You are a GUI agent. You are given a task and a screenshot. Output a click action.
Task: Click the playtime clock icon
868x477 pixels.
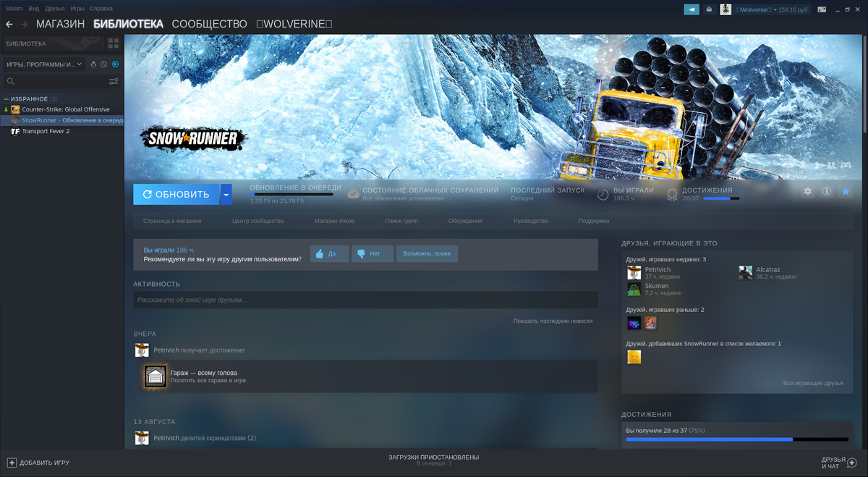point(603,194)
